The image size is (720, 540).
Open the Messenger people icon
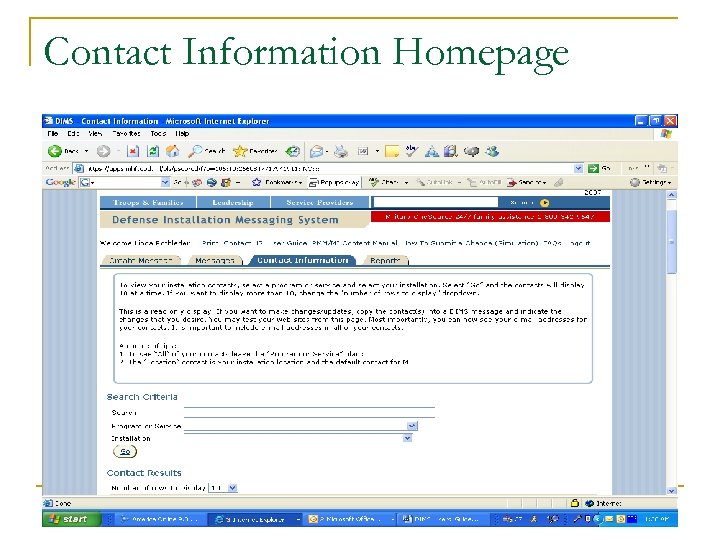[492, 151]
